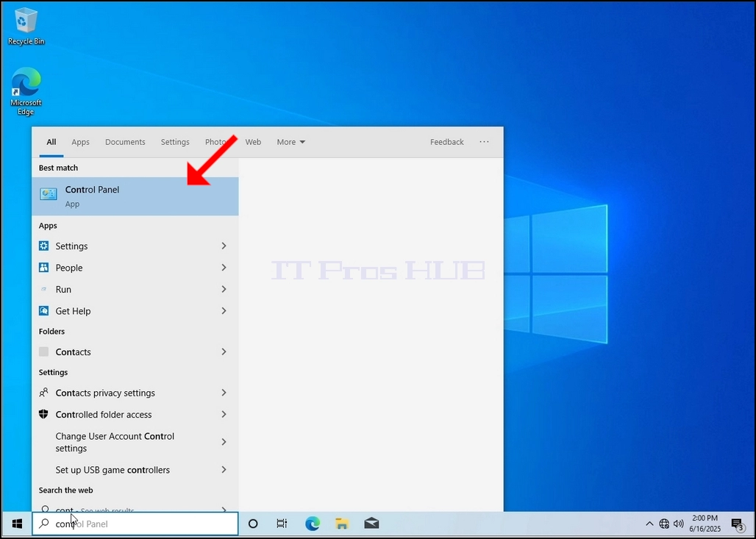Image resolution: width=756 pixels, height=539 pixels.
Task: Open File Explorer from the taskbar
Action: click(x=342, y=524)
